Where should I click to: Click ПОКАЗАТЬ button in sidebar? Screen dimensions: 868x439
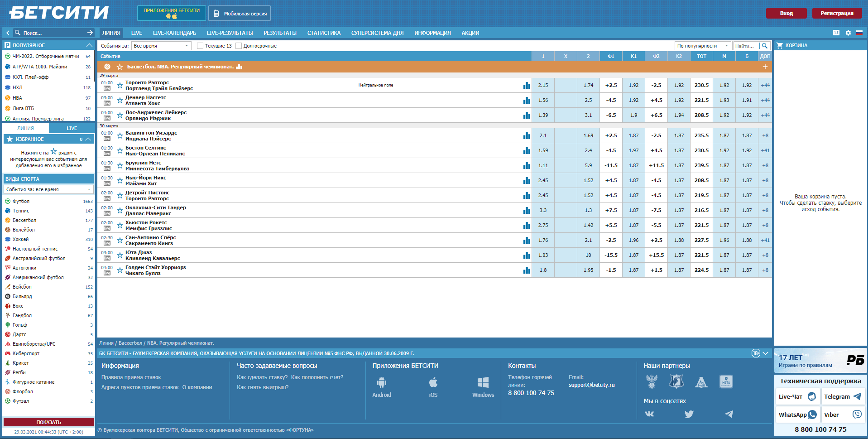click(48, 422)
